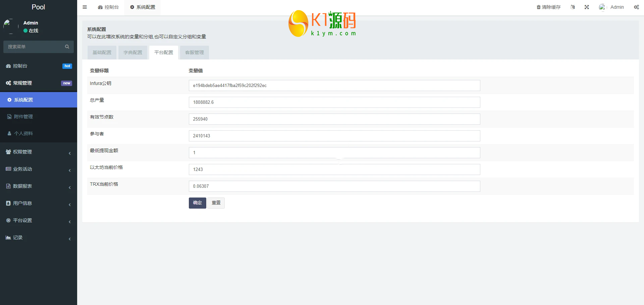Click the Pool logo title
This screenshot has height=305, width=644.
click(x=38, y=7)
